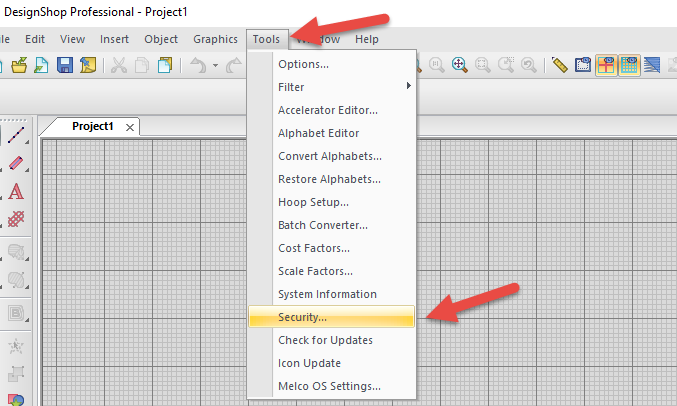Select Alphabet Editor menu entry
677x406 pixels.
click(x=331, y=133)
